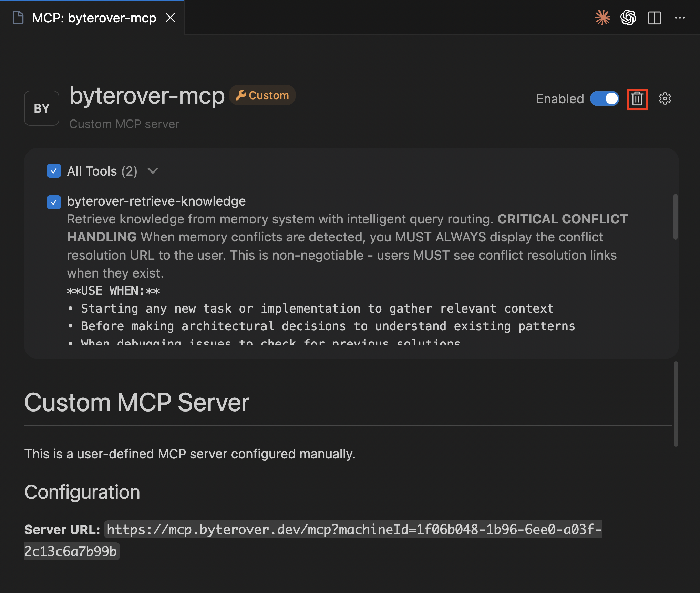Viewport: 700px width, 593px height.
Task: Select the BY server avatar icon
Action: click(x=41, y=108)
